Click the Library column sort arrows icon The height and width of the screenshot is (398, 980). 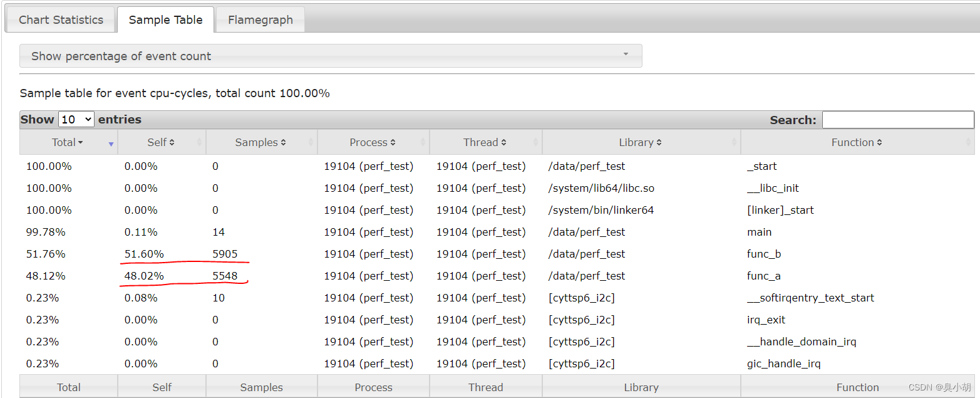(x=659, y=142)
